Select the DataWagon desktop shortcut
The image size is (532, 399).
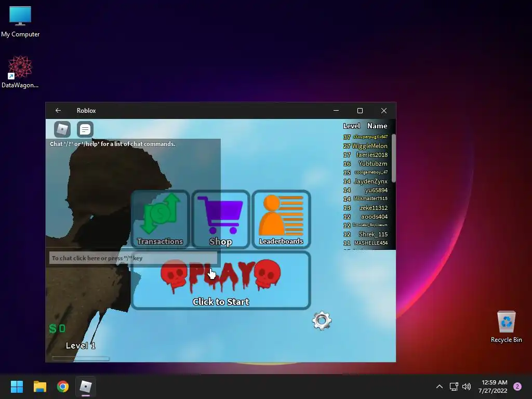click(x=20, y=72)
